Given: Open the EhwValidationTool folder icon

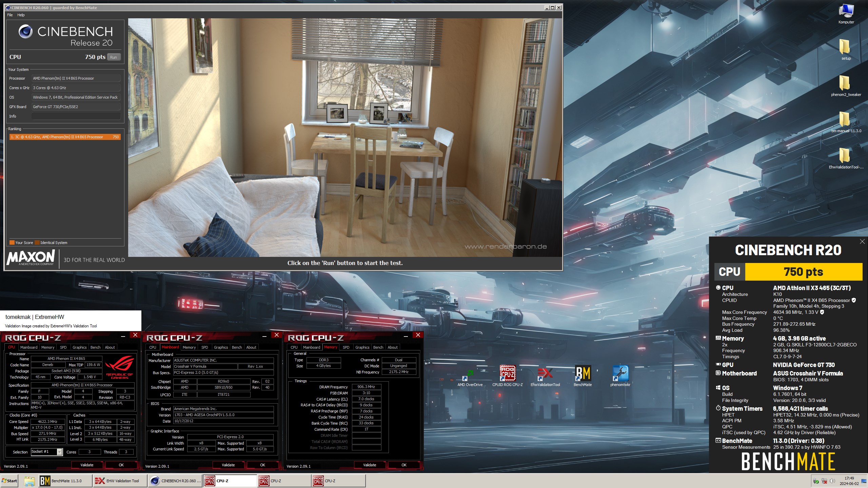Looking at the screenshot, I should tap(846, 158).
